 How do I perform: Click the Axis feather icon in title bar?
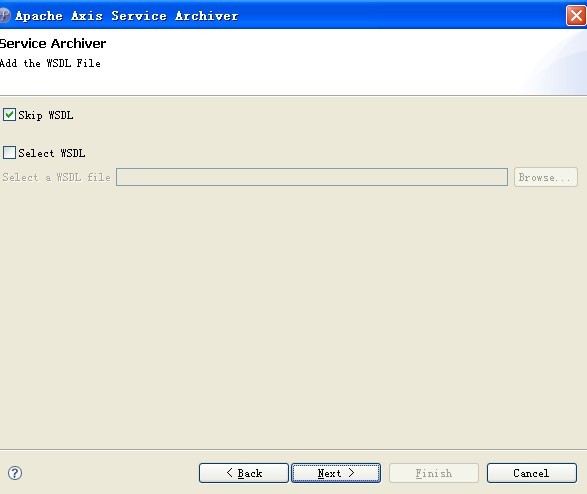point(4,16)
